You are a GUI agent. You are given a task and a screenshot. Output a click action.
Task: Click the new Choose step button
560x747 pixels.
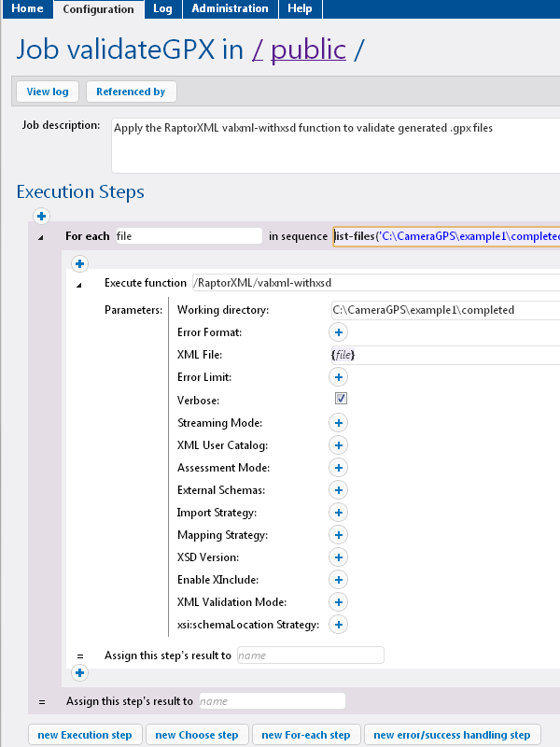pyautogui.click(x=198, y=735)
